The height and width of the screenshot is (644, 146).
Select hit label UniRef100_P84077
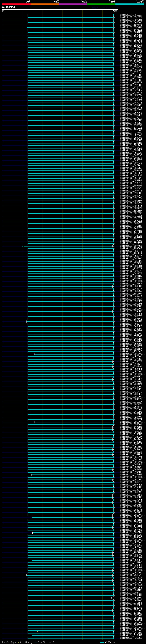point(131,399)
